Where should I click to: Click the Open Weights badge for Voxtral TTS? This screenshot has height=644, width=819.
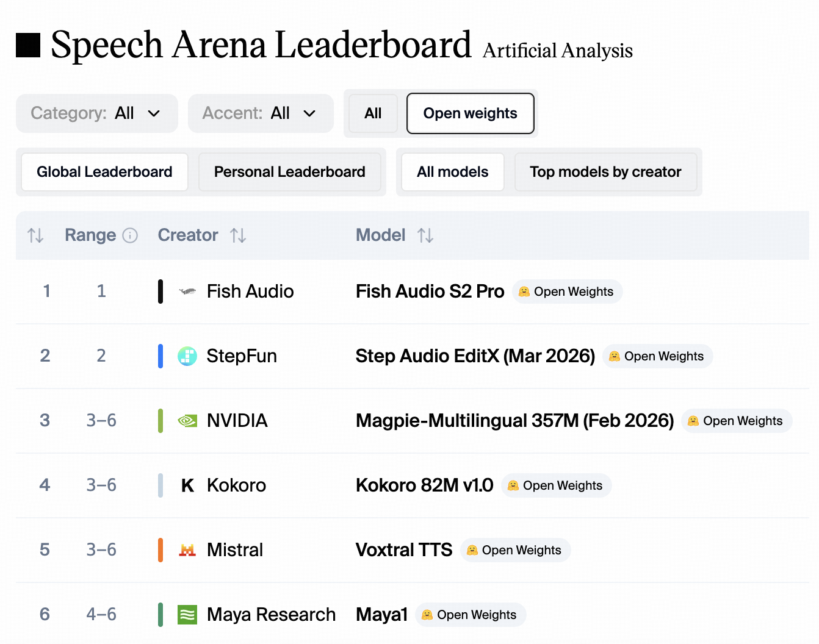click(515, 550)
